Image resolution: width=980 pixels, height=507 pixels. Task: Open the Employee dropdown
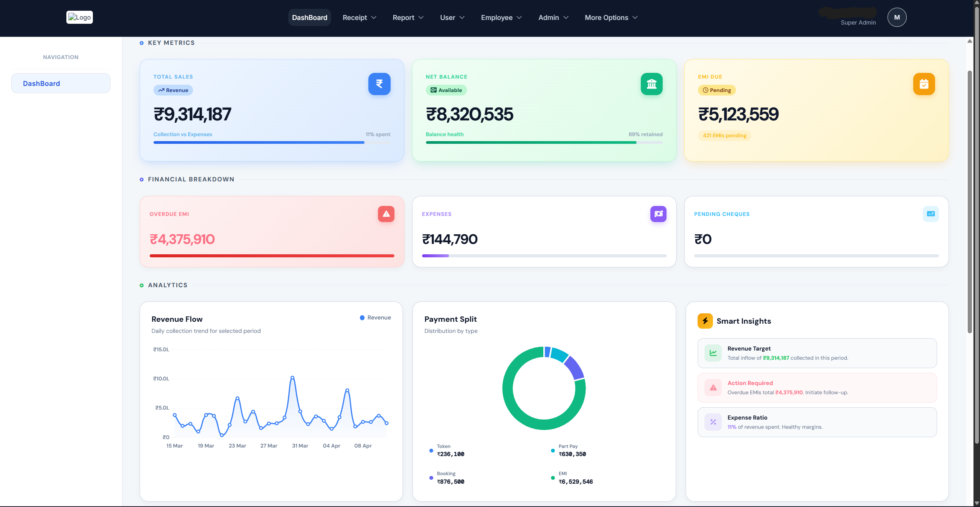(501, 17)
